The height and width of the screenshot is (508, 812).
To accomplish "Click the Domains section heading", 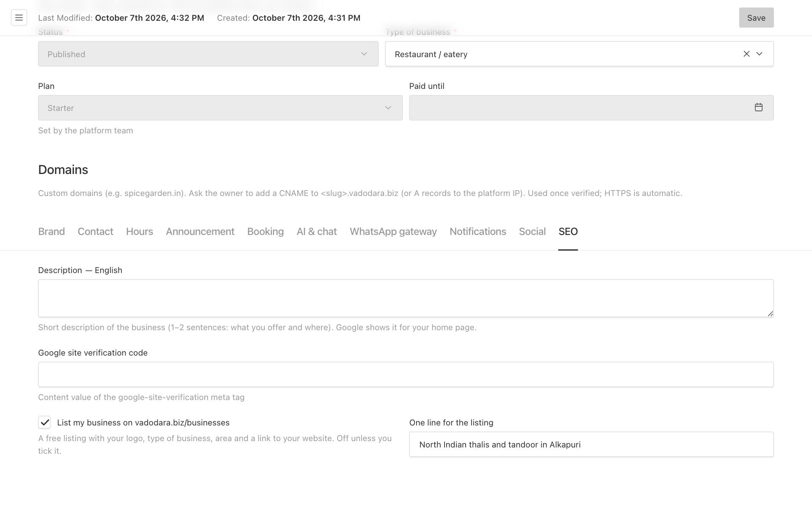I will click(63, 170).
